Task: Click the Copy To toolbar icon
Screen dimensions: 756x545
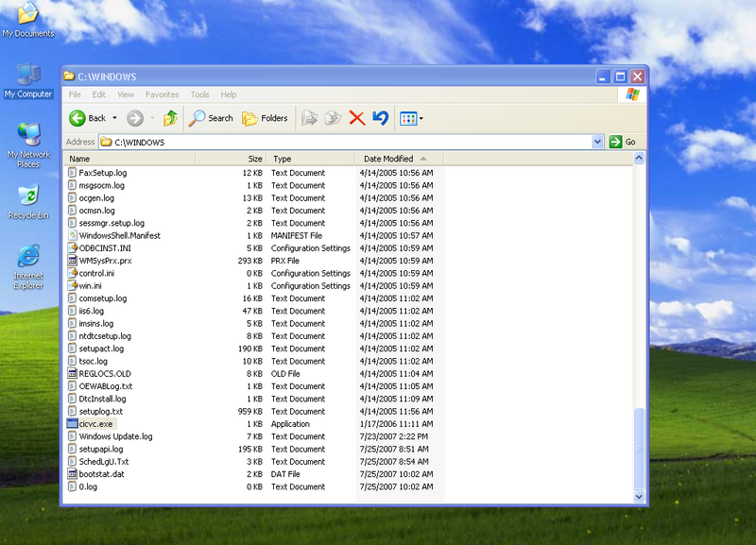Action: (x=333, y=118)
